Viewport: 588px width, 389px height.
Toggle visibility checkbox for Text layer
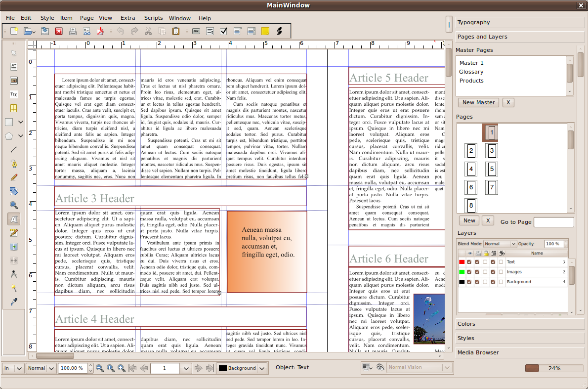469,262
